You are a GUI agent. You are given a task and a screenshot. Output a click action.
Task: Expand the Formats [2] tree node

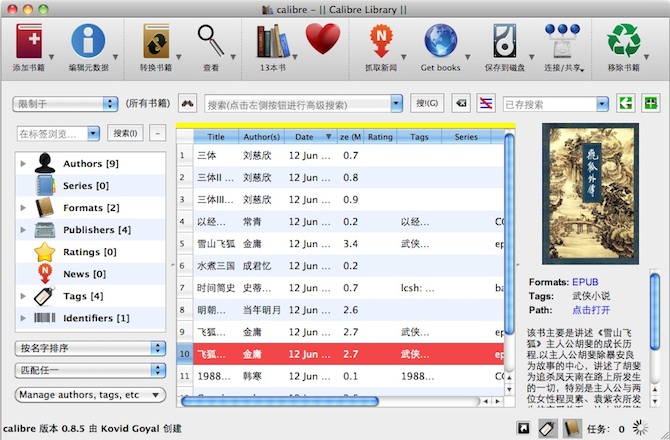pos(23,208)
